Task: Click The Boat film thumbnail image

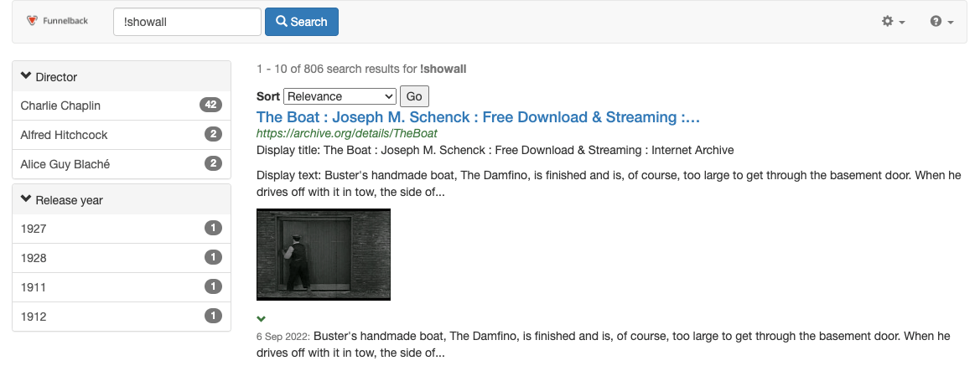Action: 324,255
